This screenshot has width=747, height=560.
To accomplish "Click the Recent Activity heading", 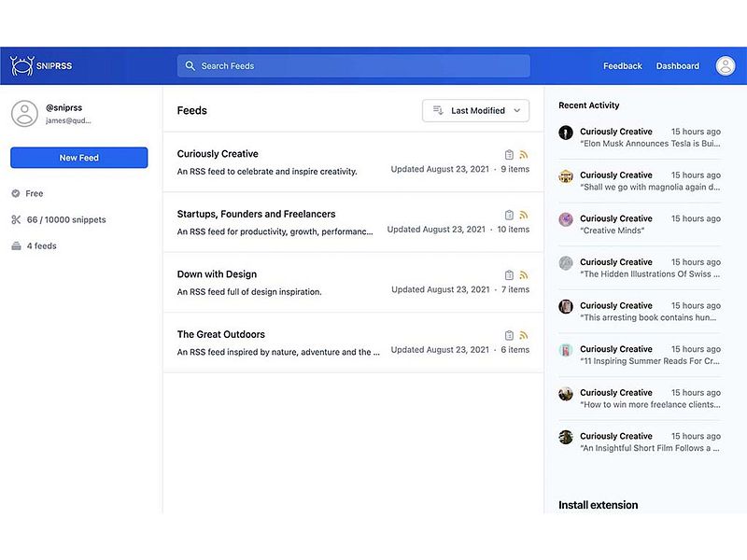I will 589,105.
